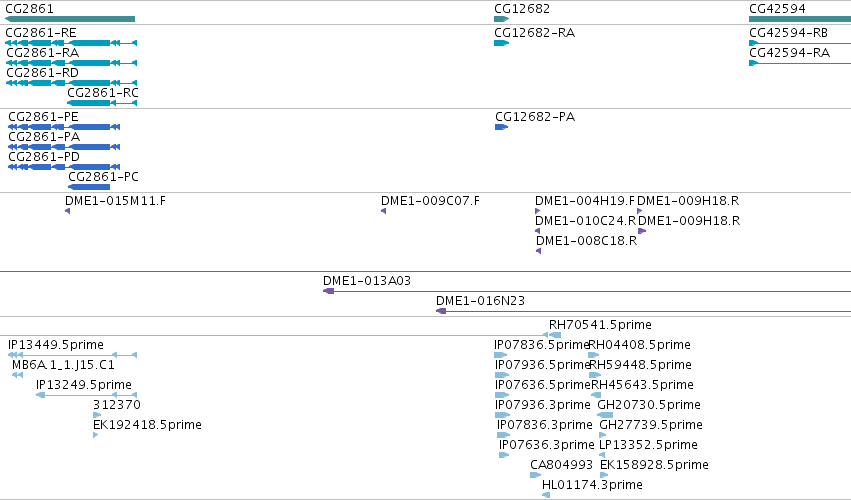Select the CG12682-PA protein arrow
This screenshot has width=851, height=500.
pyautogui.click(x=501, y=127)
